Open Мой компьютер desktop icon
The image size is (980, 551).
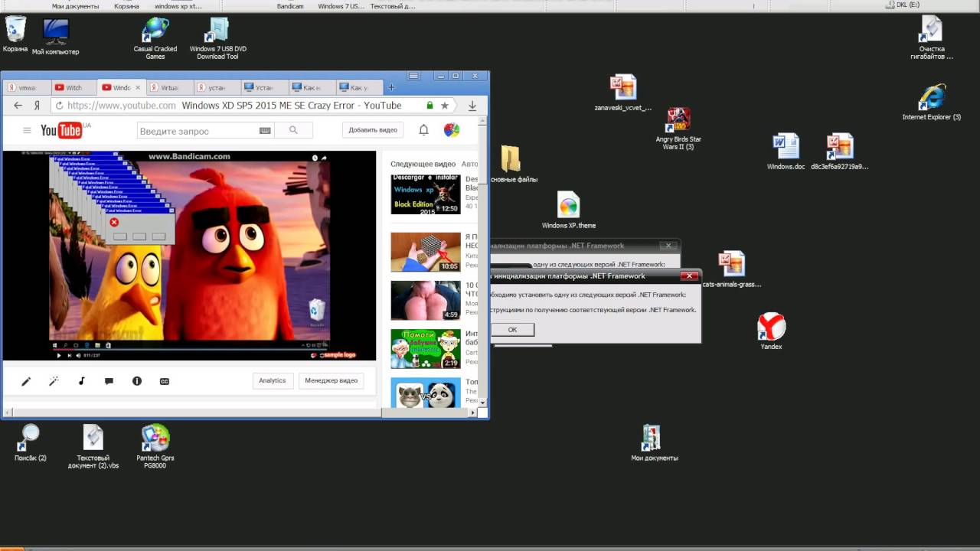tap(55, 37)
